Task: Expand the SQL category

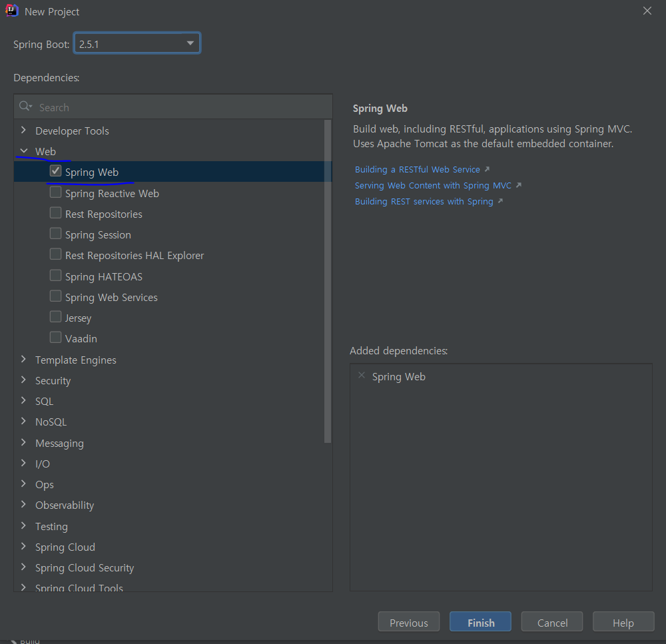Action: (x=24, y=401)
